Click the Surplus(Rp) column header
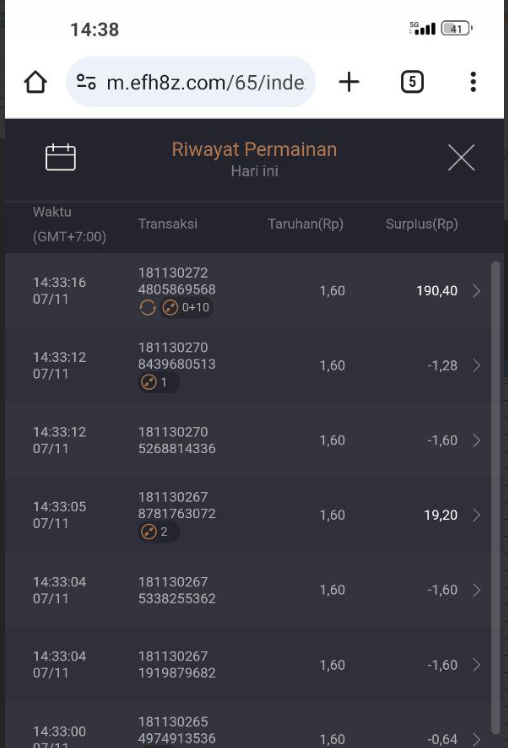 [422, 224]
